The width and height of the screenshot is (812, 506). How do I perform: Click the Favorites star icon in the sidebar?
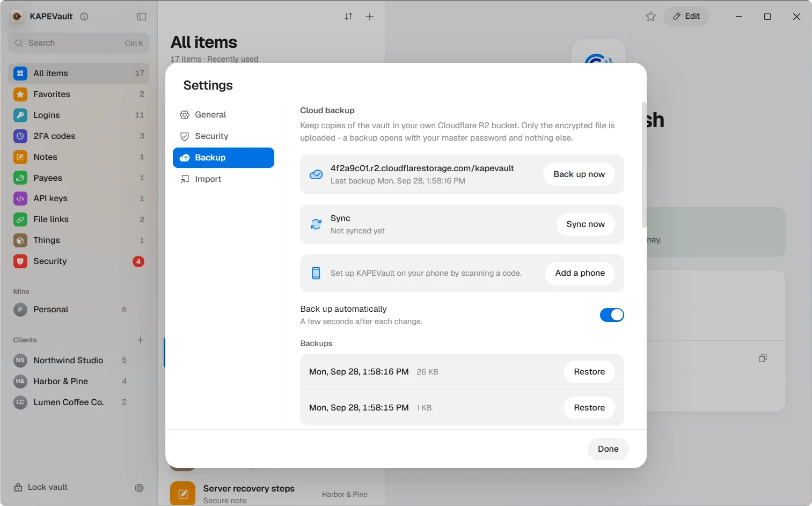point(20,94)
